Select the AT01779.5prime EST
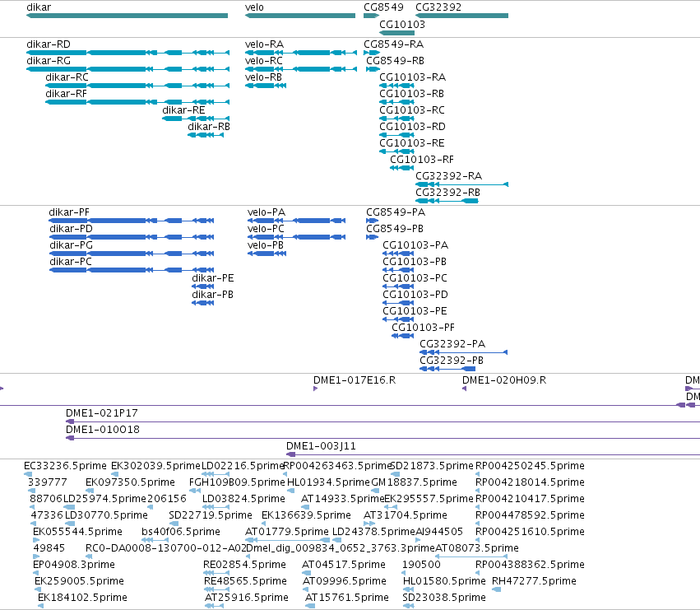 click(x=288, y=540)
